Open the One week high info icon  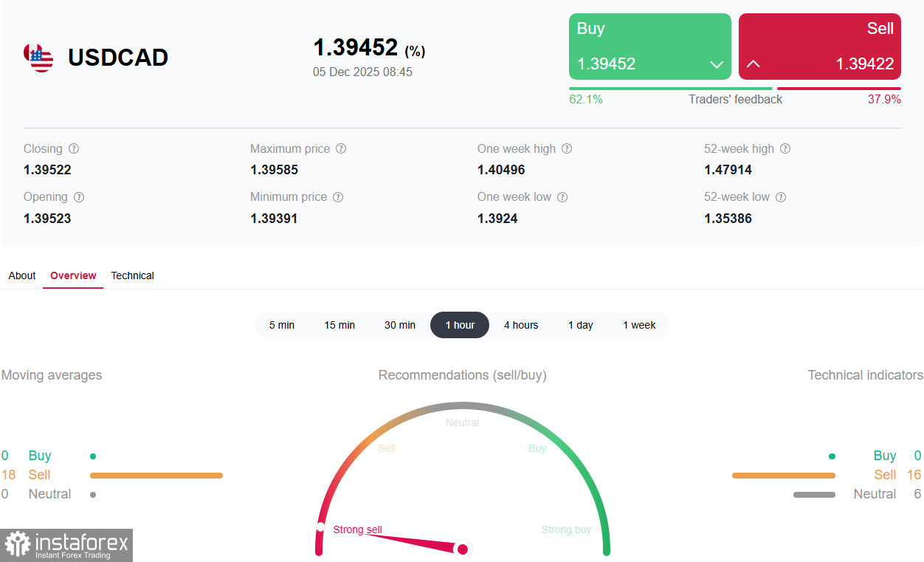[566, 148]
